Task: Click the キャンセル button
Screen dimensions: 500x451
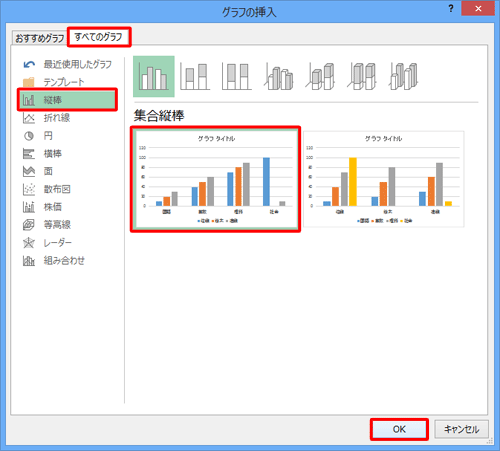Action: 461,429
